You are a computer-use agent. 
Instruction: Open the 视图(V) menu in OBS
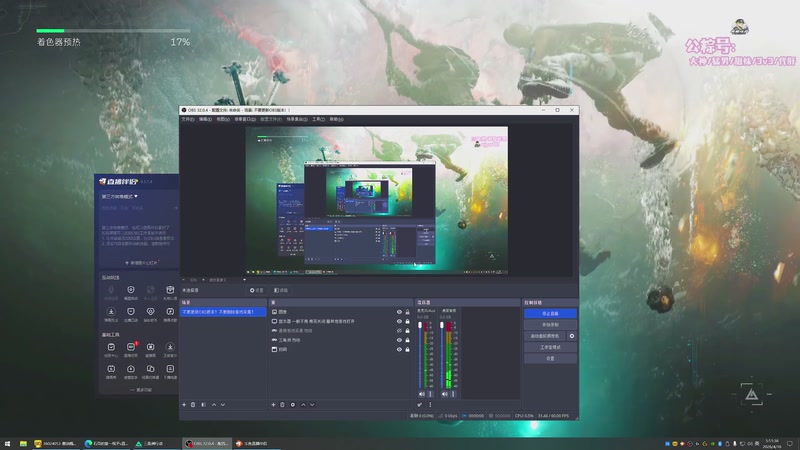[x=223, y=119]
